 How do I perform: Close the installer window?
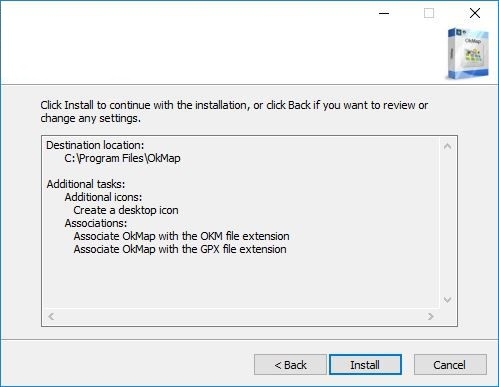[475, 13]
